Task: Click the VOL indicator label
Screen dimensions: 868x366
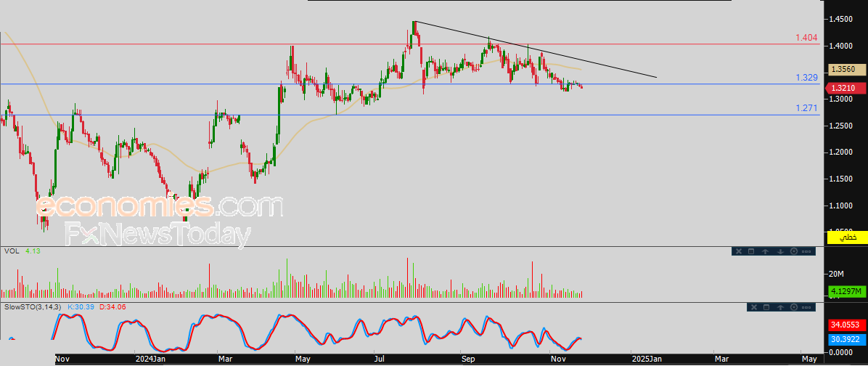Action: (11, 251)
